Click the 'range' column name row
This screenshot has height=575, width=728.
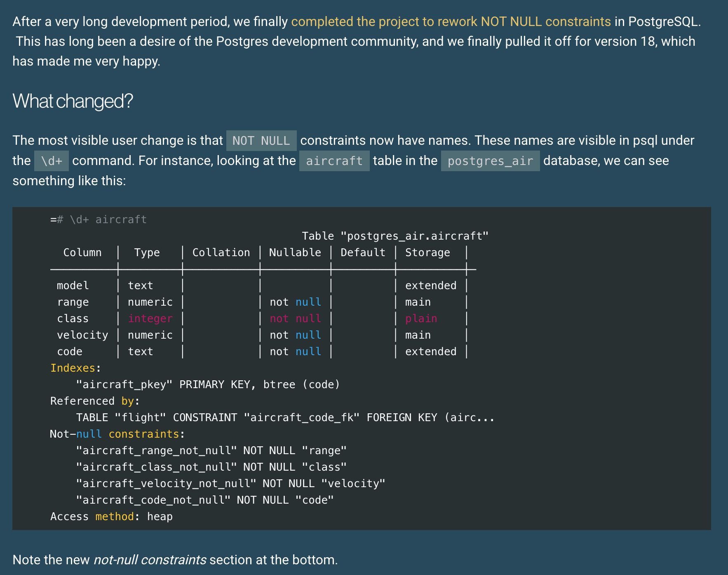[x=73, y=302]
